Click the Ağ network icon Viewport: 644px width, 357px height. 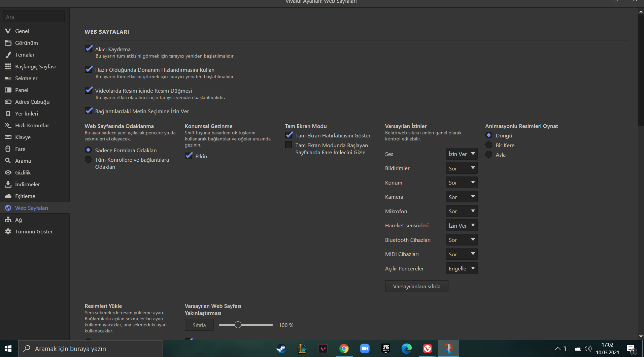(x=8, y=220)
